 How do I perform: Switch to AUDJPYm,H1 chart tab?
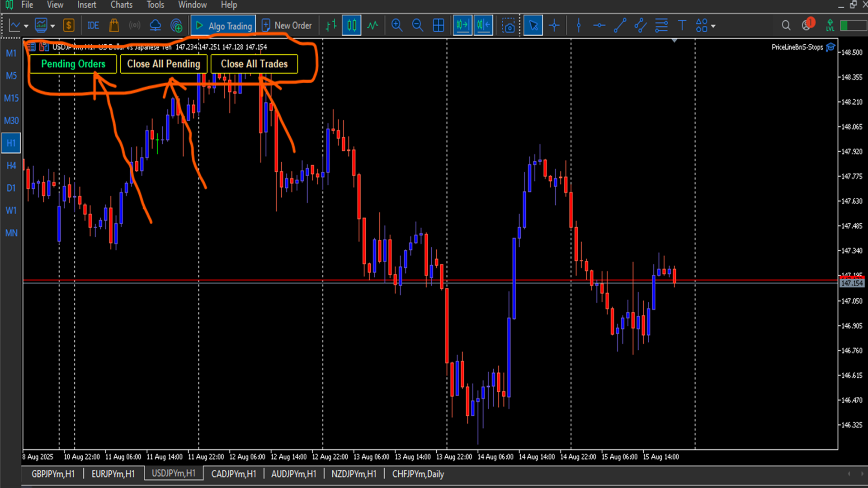tap(293, 474)
